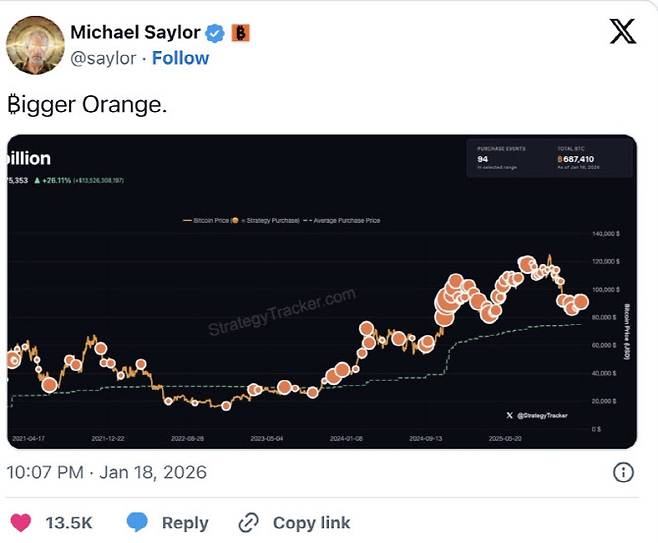Open the 10:07 PM Jan 18, 2026 timestamp
The width and height of the screenshot is (658, 543).
pos(107,472)
